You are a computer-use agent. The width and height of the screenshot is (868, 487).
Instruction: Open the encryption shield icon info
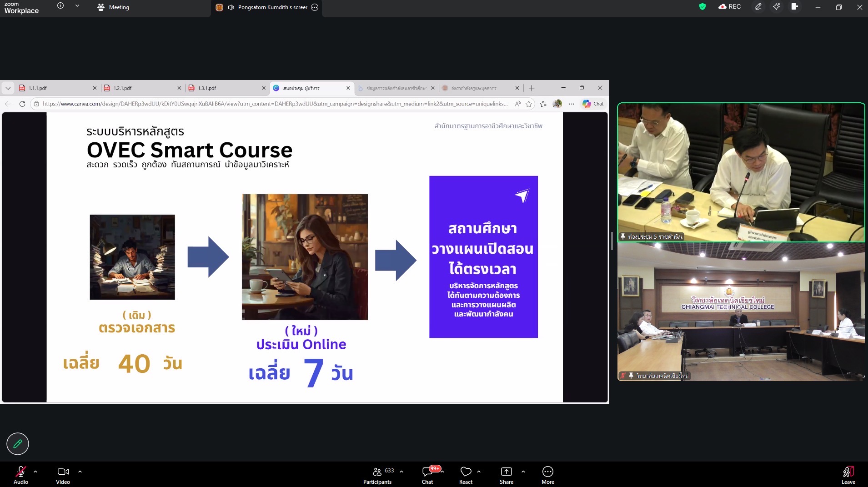pyautogui.click(x=702, y=7)
